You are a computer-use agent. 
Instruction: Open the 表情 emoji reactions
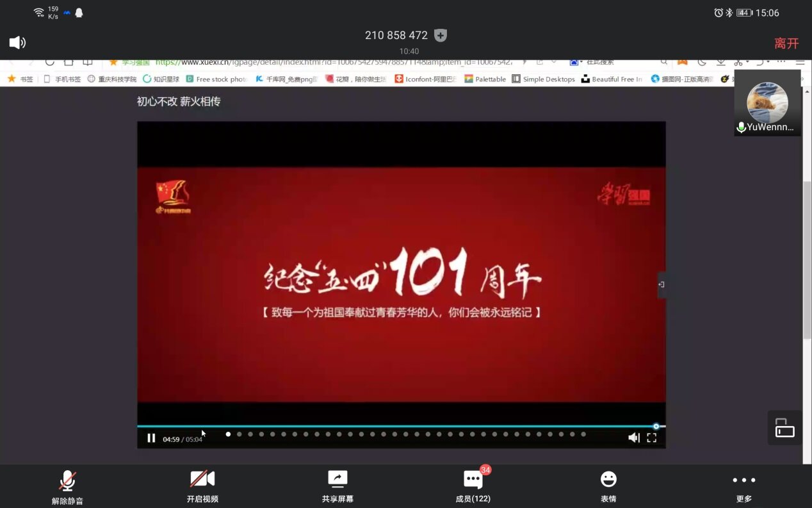tap(608, 488)
